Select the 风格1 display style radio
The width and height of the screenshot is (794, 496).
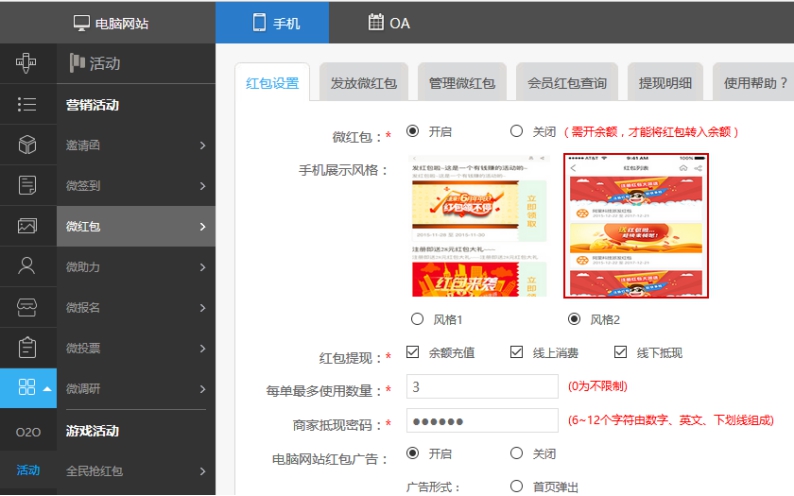[x=417, y=319]
